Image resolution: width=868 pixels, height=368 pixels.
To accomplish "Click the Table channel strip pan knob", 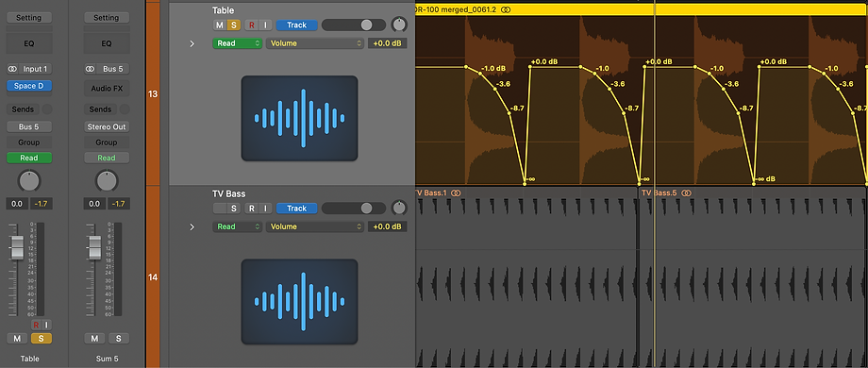I will coord(29,181).
